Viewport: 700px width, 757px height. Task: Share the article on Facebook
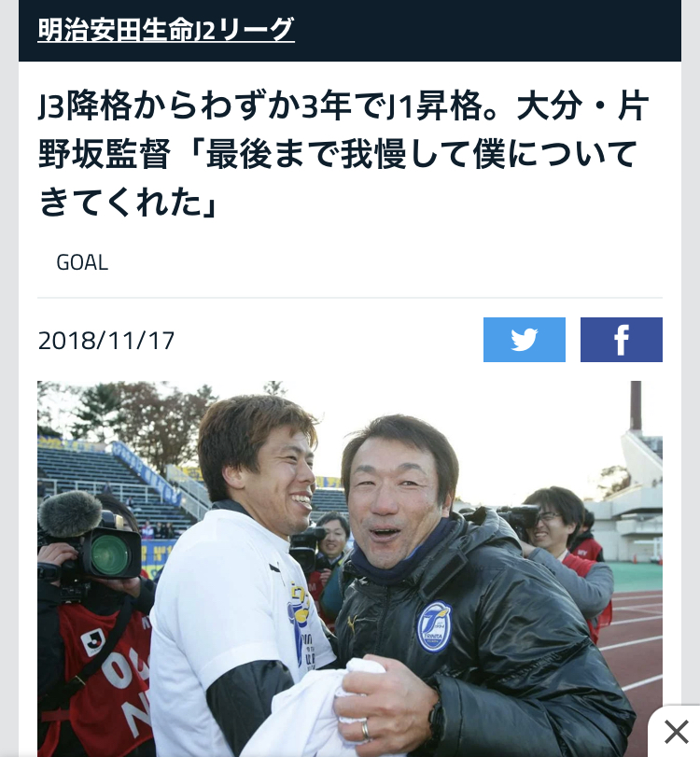[x=622, y=340]
